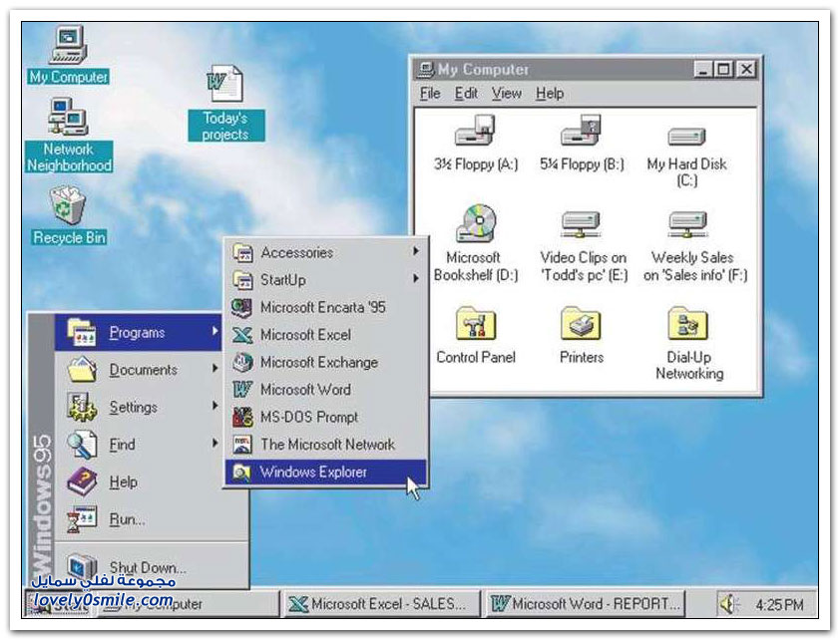Click the Shut Down computer icon

pos(82,566)
